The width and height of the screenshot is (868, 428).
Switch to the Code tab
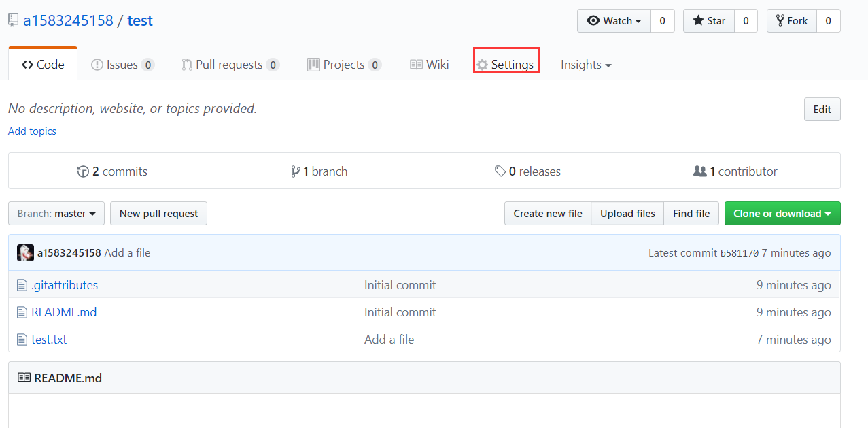43,65
